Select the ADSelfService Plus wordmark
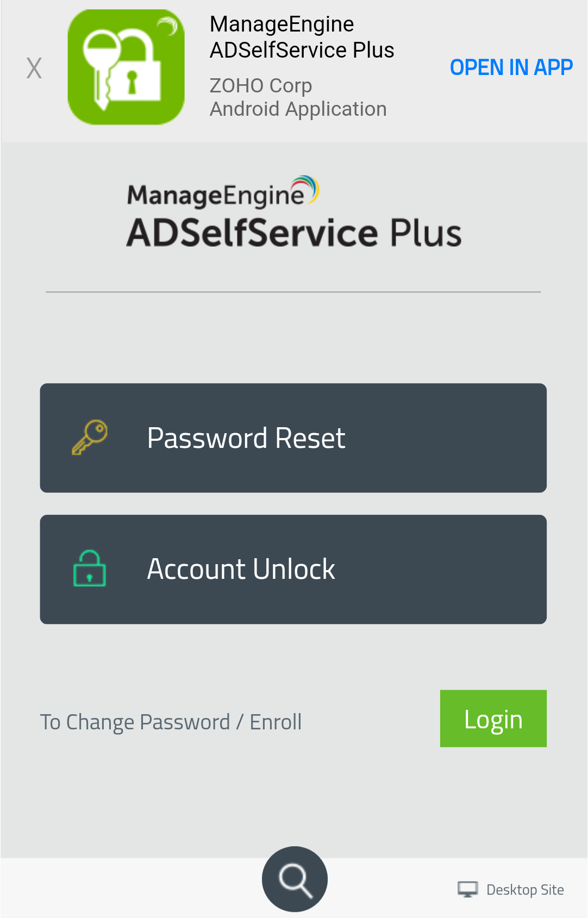 pos(293,232)
